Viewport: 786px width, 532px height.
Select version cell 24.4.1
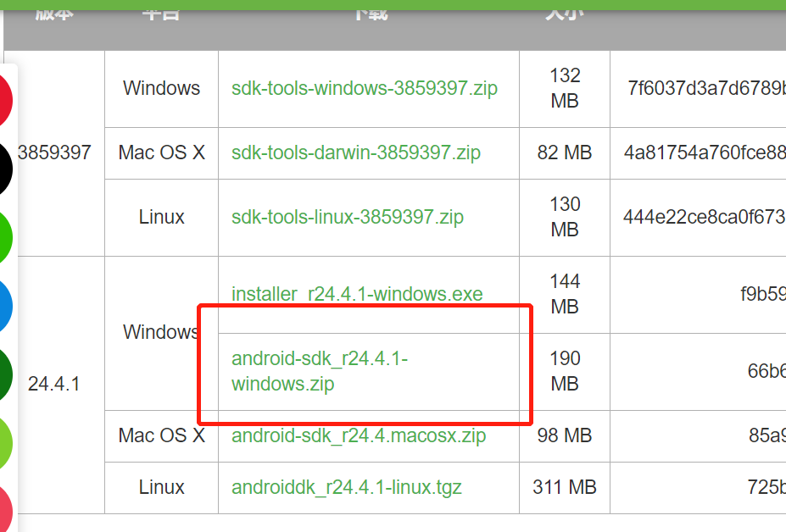tap(53, 385)
